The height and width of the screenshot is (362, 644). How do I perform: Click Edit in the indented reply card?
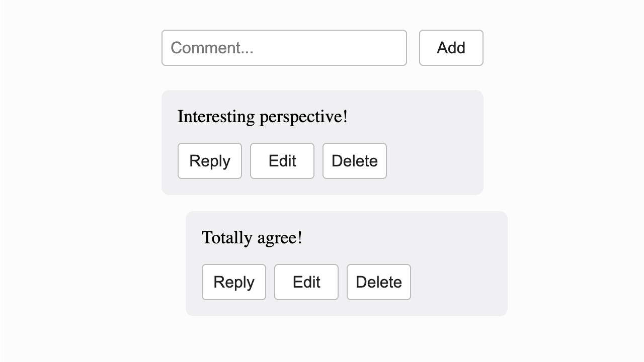coord(306,282)
